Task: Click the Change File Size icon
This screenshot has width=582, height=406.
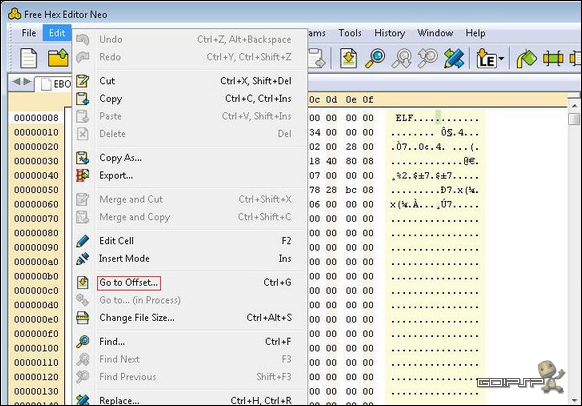Action: coord(82,318)
